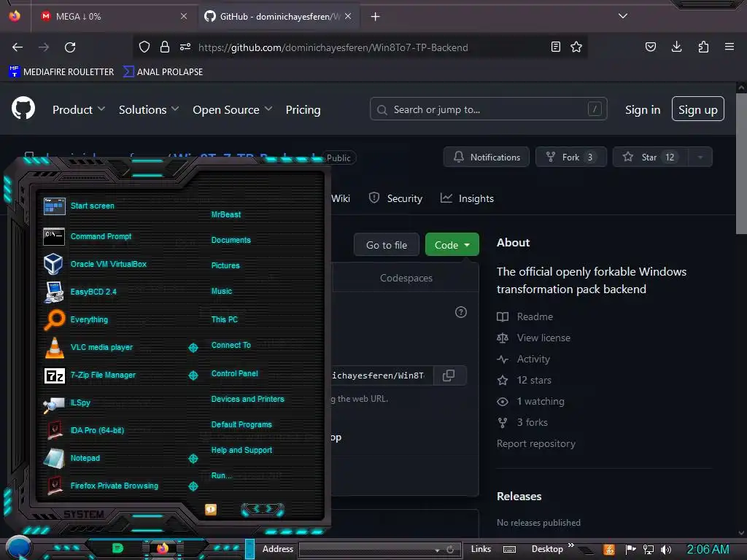Click the browser URL address bar
This screenshot has width=747, height=560.
pyautogui.click(x=362, y=47)
